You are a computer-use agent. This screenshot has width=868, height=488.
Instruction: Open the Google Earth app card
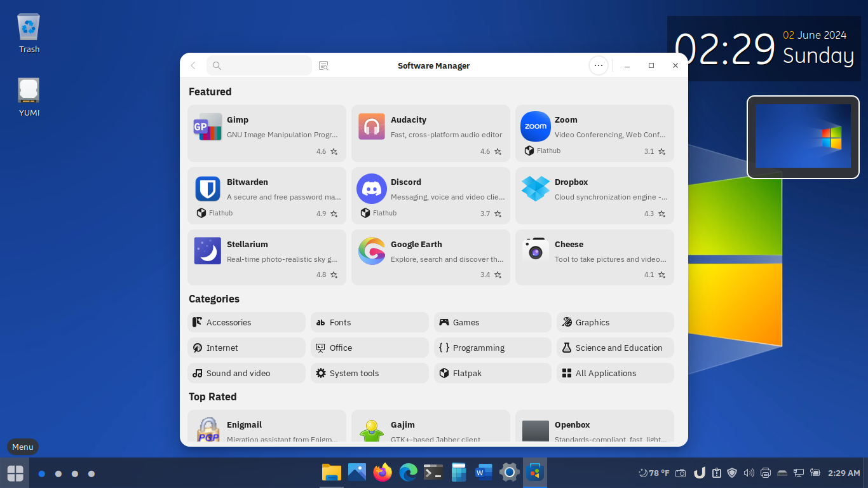(x=431, y=257)
